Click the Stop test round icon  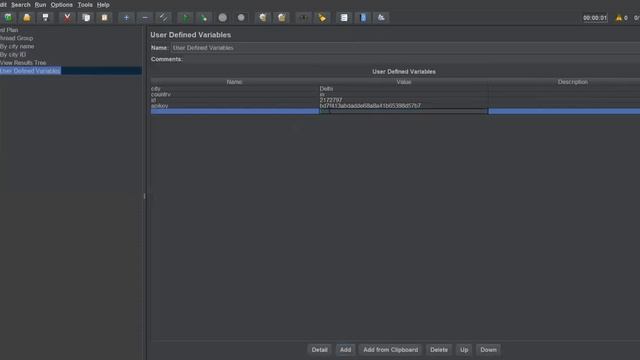(x=222, y=18)
